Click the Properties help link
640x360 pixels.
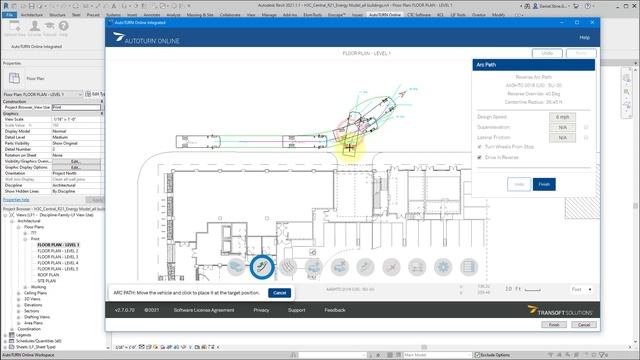pyautogui.click(x=16, y=200)
